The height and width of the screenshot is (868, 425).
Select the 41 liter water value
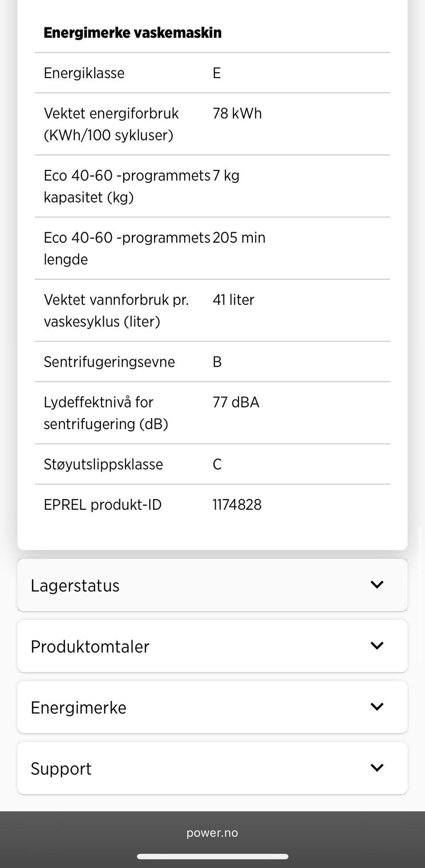pyautogui.click(x=233, y=300)
